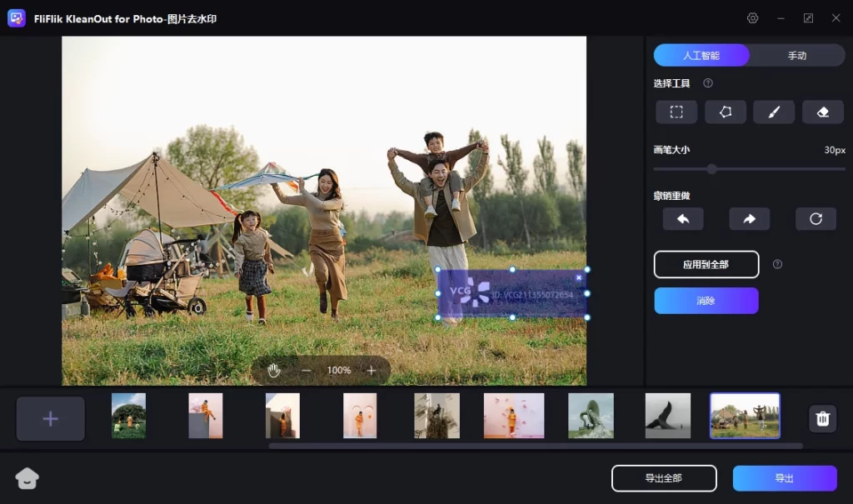Click the 消除 remove button

[x=706, y=301]
